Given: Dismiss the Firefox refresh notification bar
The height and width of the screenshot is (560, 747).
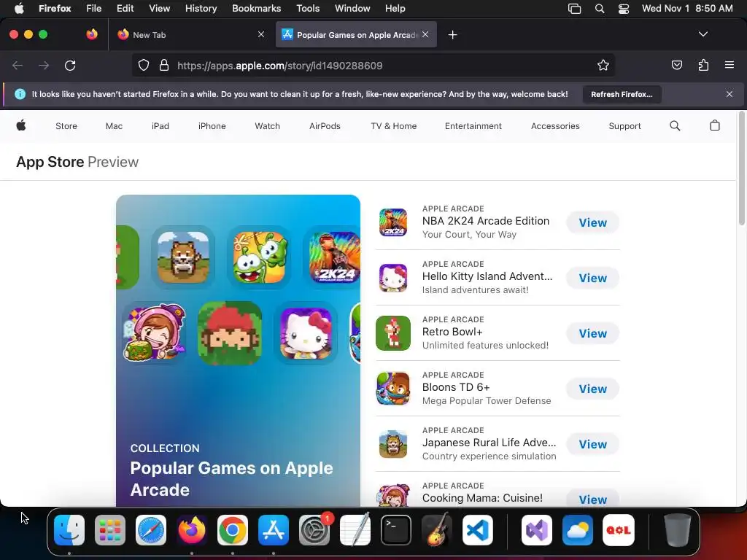Looking at the screenshot, I should tap(729, 94).
